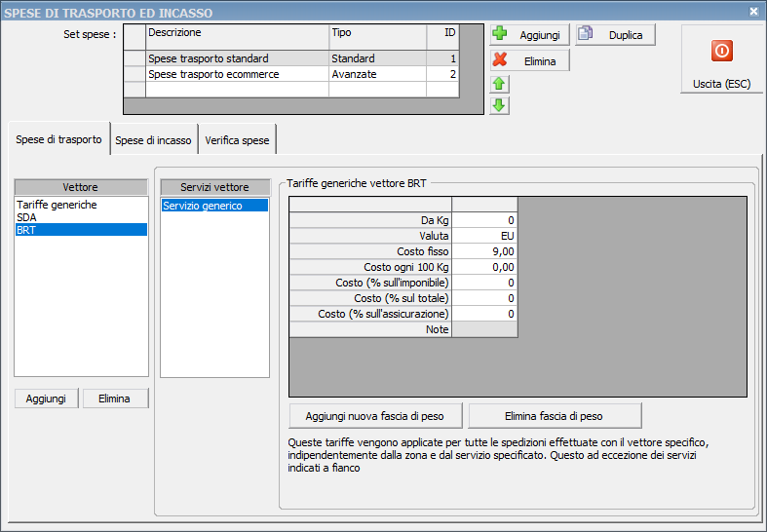Click the Duplica set button
This screenshot has width=767, height=532.
coord(615,35)
